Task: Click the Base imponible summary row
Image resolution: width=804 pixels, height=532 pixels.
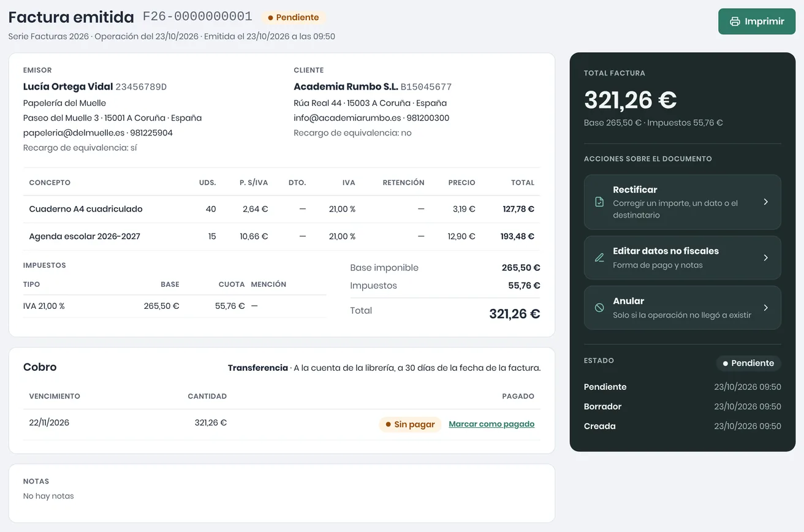Action: tap(445, 268)
